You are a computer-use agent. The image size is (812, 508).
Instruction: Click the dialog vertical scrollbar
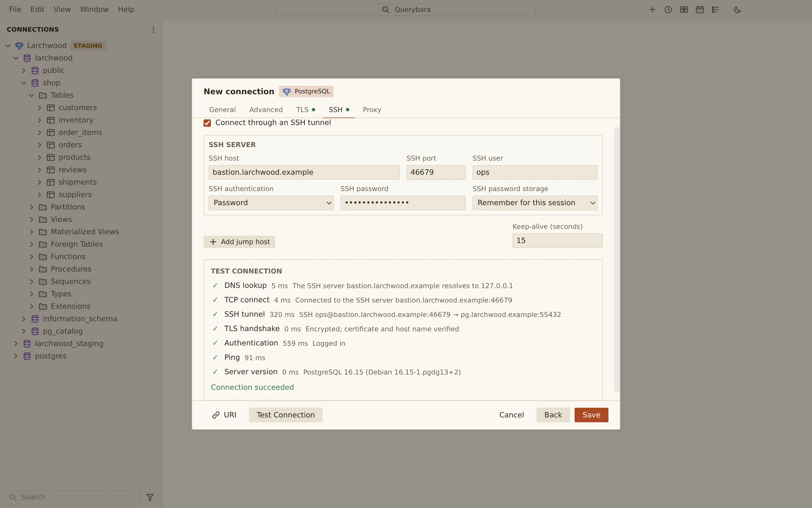pos(617,259)
